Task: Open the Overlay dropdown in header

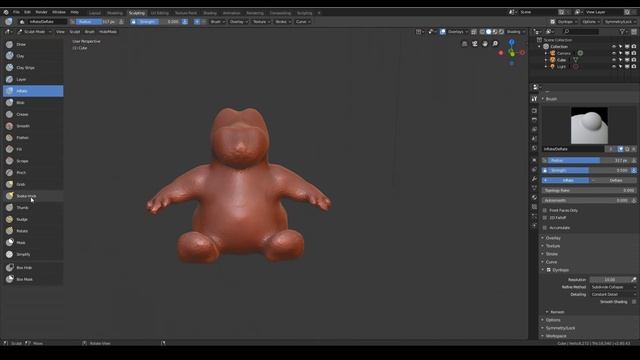Action: click(x=238, y=22)
